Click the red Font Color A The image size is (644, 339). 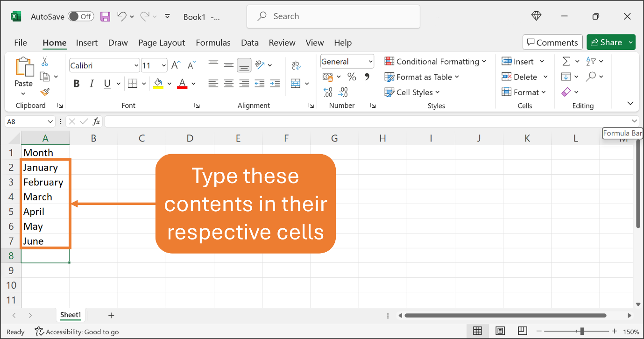(x=183, y=84)
